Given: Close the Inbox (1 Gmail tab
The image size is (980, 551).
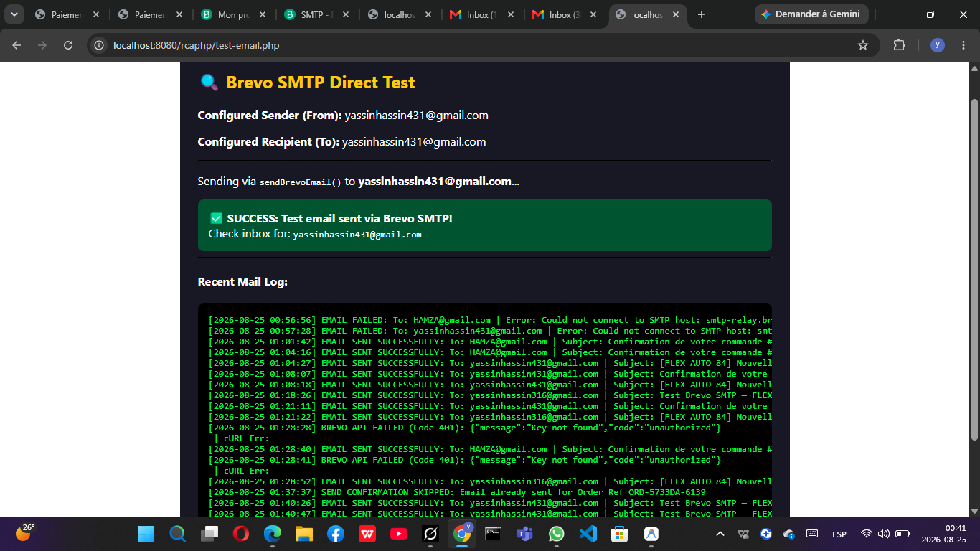Looking at the screenshot, I should coord(511,14).
